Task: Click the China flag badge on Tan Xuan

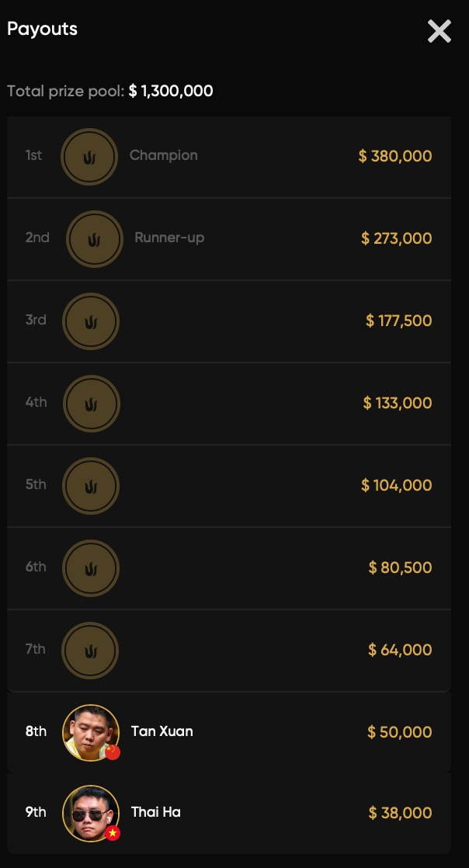Action: [x=113, y=752]
